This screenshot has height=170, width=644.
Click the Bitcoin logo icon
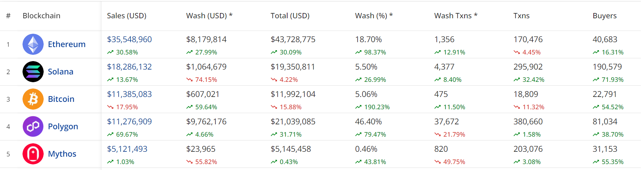coord(33,99)
